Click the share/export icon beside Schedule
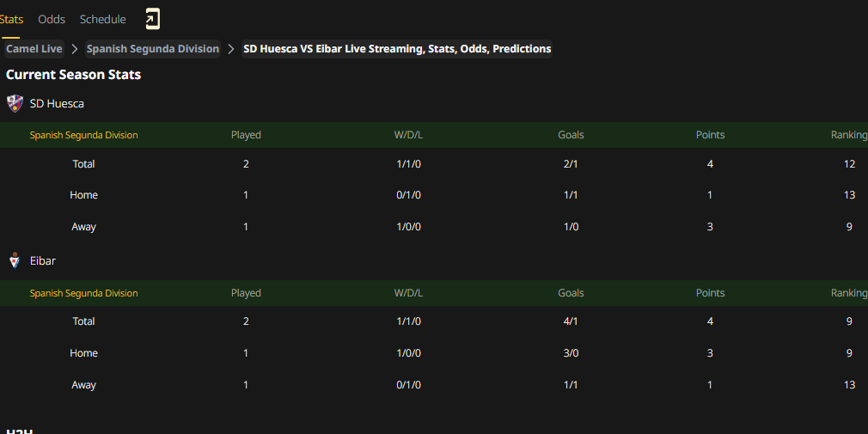Viewport: 868px width, 434px height. (x=152, y=20)
